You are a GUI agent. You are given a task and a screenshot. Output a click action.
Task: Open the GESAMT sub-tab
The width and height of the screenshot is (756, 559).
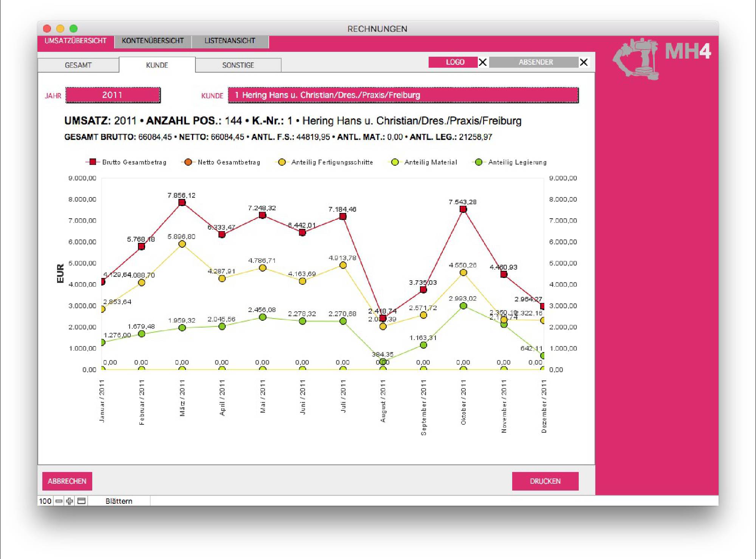(x=78, y=65)
